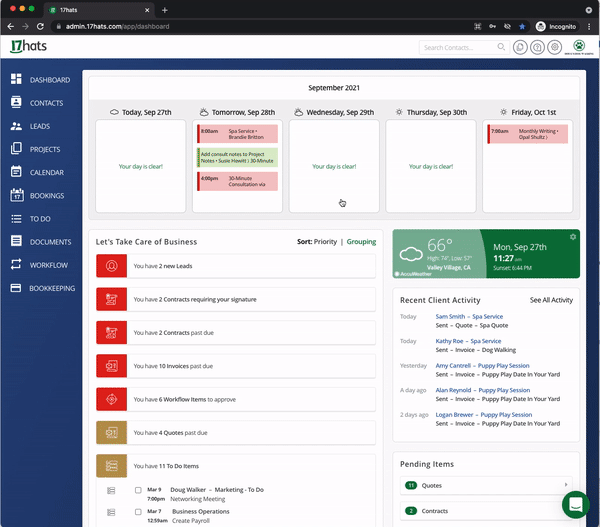The image size is (600, 527).
Task: Click See All Activity link
Action: coord(550,300)
